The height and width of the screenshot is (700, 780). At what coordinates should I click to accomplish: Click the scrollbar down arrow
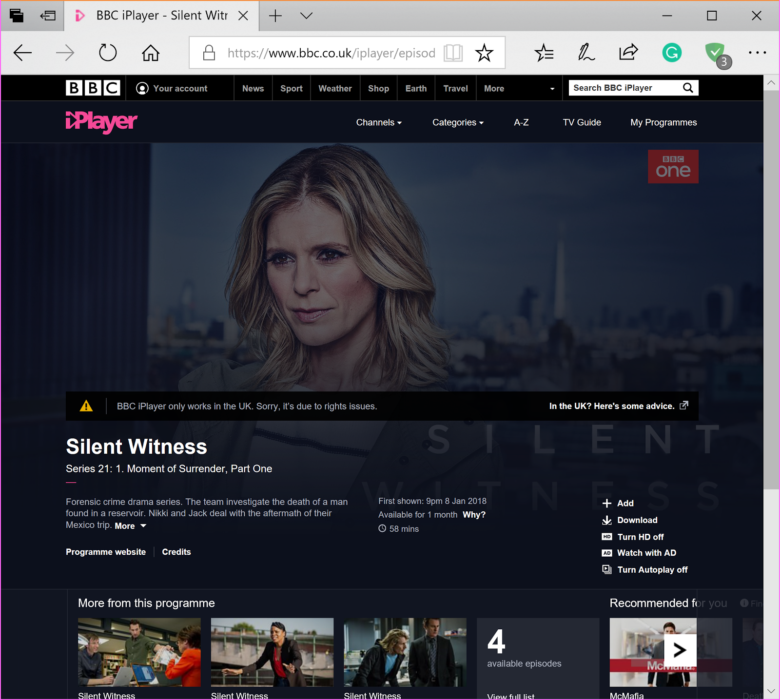click(771, 691)
